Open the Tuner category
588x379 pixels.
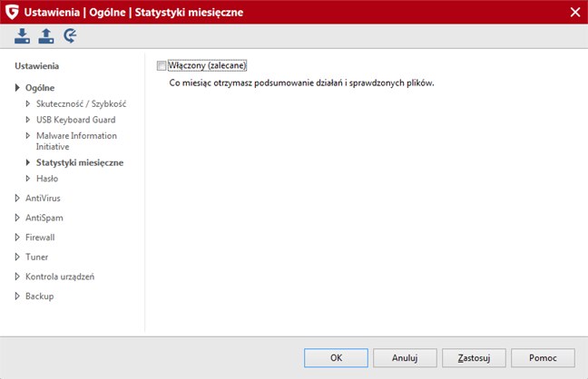(36, 257)
